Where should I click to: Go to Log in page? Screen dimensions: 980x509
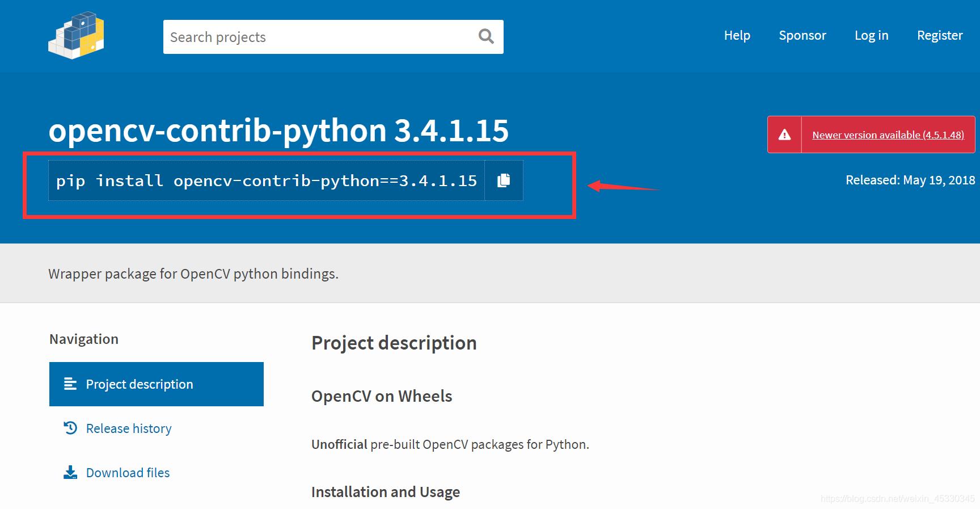[x=871, y=35]
